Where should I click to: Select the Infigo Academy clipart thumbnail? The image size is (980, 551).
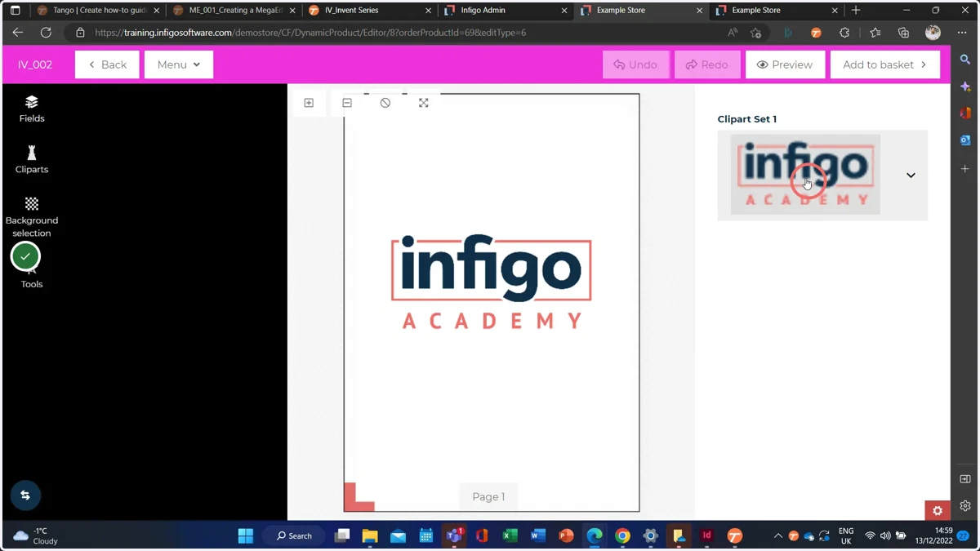click(805, 175)
